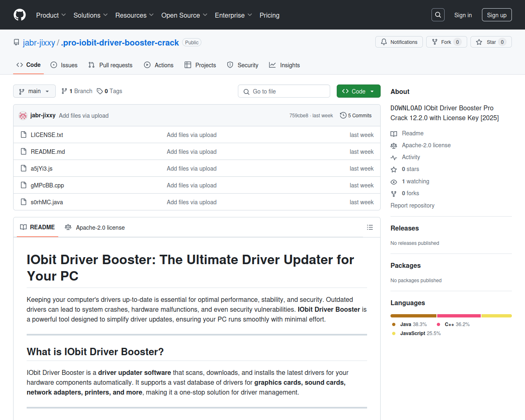Select the README tab in file viewer
This screenshot has width=525, height=420.
coord(37,227)
